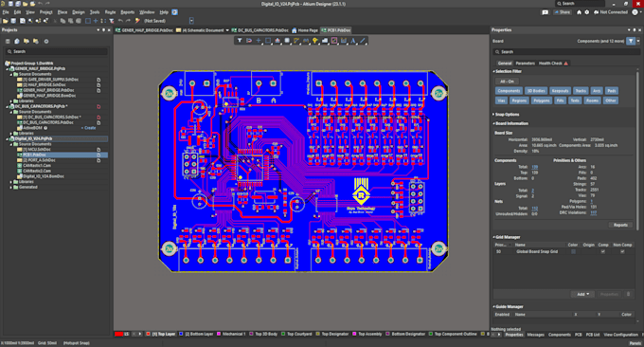Click the open folder icon in main toolbar
644x347 pixels.
click(x=5, y=21)
